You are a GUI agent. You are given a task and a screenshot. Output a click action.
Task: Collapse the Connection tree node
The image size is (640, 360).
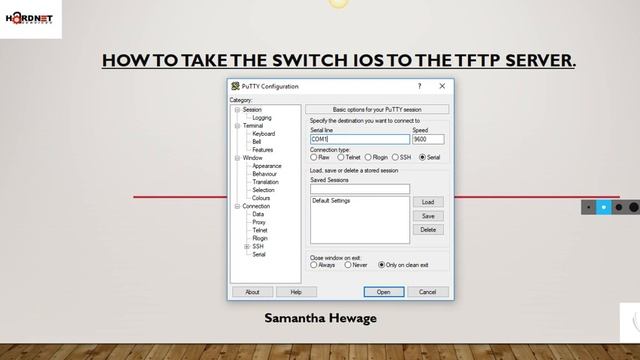pos(237,207)
